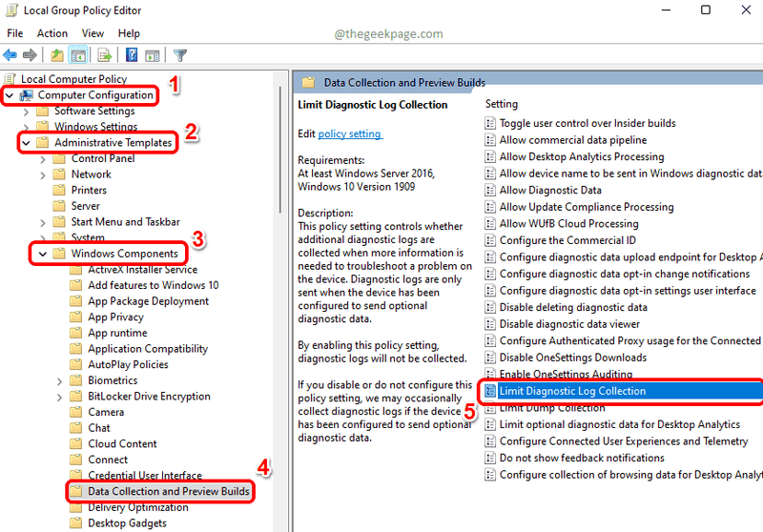The height and width of the screenshot is (532, 763).
Task: Select Allow Desktop Analytics Processing setting
Action: coord(582,156)
